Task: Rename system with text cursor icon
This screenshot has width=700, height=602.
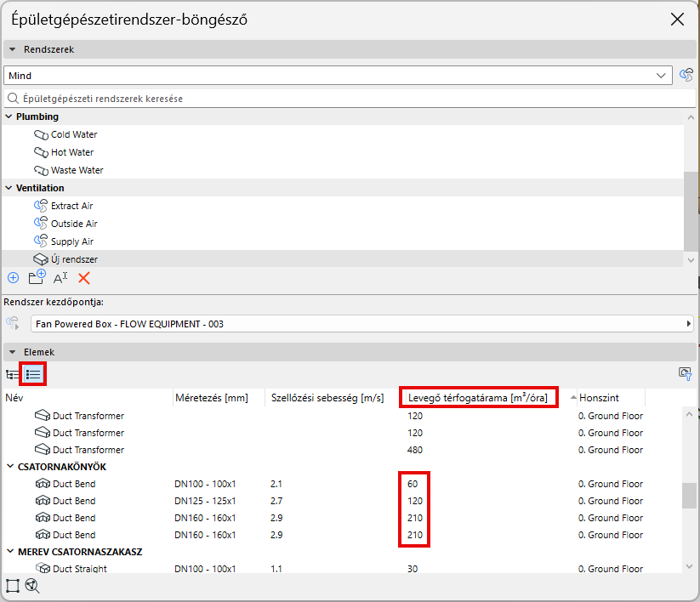Action: click(60, 278)
